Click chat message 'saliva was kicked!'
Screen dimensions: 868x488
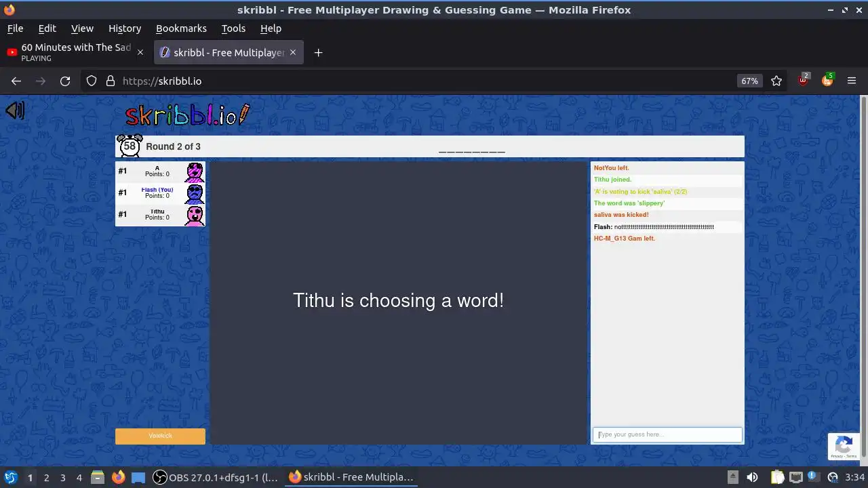coord(621,215)
